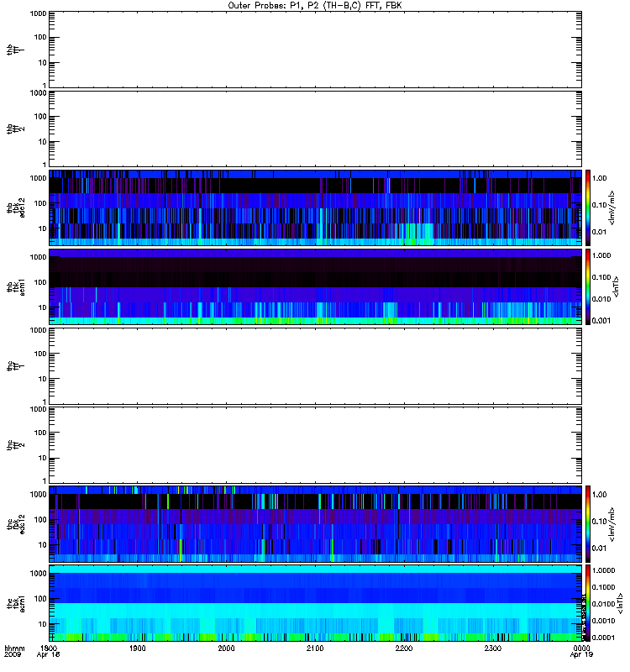630x672 pixels.
Task: Click the '1.00' tick on thc edc12 color bar
Action: 599,495
